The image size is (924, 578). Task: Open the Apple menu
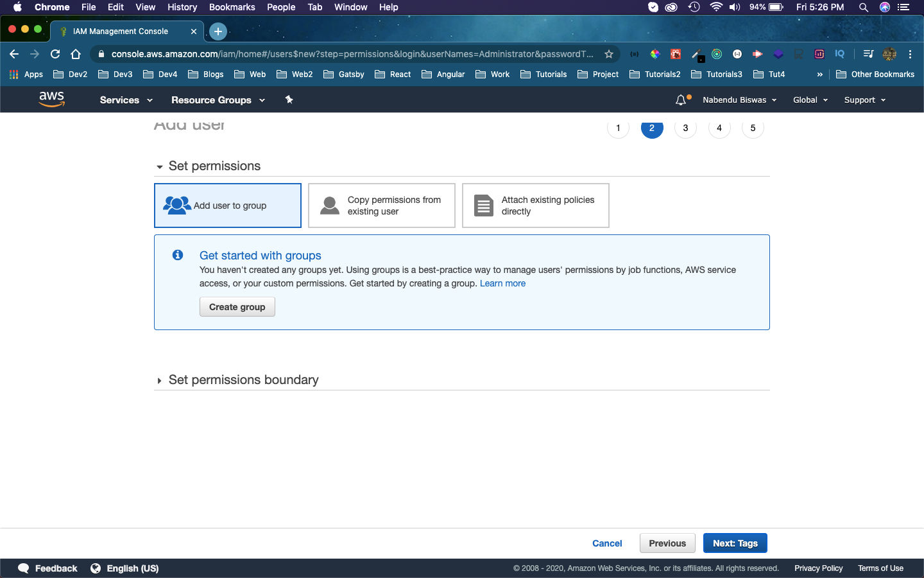17,7
